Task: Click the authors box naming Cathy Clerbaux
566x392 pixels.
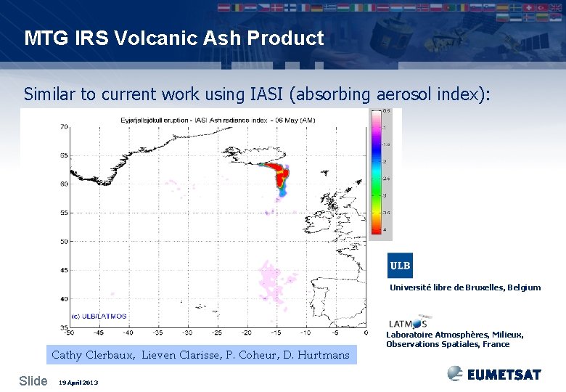Action: tap(202, 354)
